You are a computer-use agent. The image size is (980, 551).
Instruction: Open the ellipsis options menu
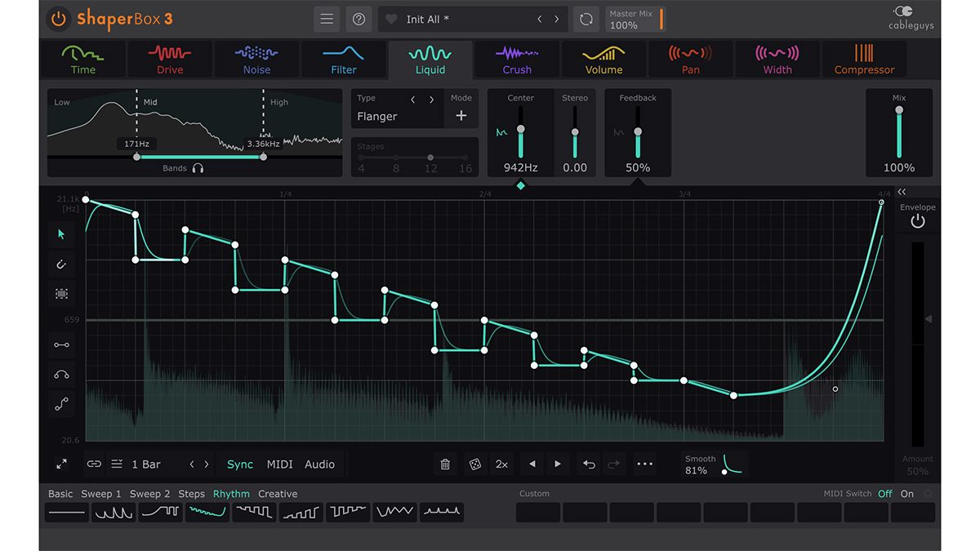[x=644, y=464]
